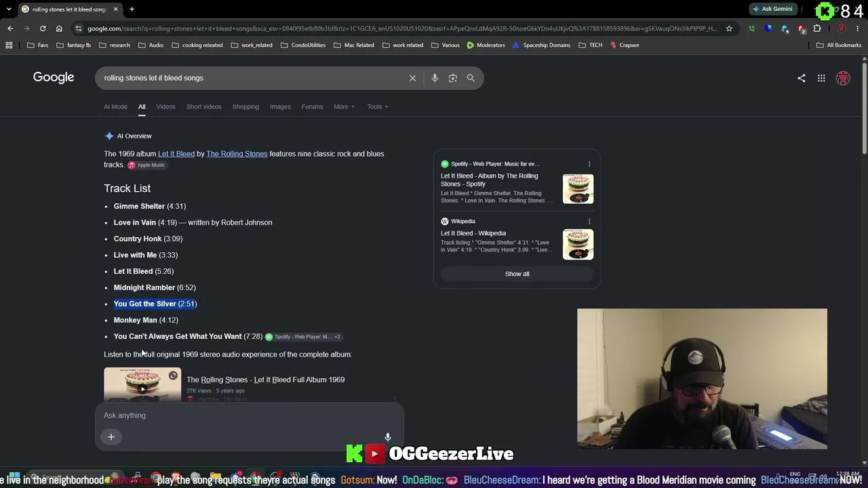
Task: Open the TECH bookmarks folder
Action: (590, 45)
